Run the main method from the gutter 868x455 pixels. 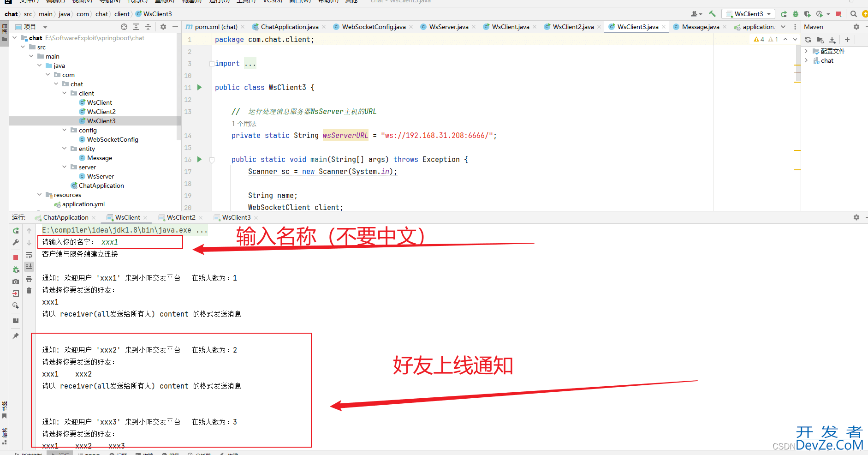coord(200,159)
